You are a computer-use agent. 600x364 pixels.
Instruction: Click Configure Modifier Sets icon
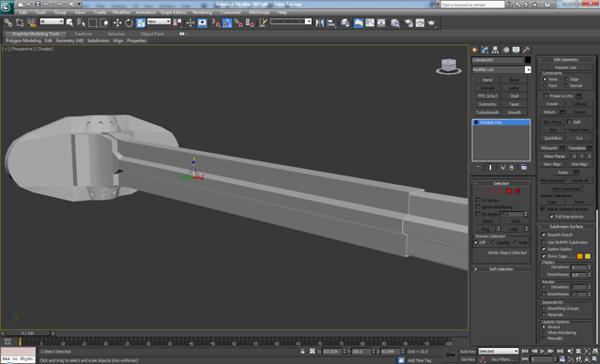pyautogui.click(x=524, y=168)
